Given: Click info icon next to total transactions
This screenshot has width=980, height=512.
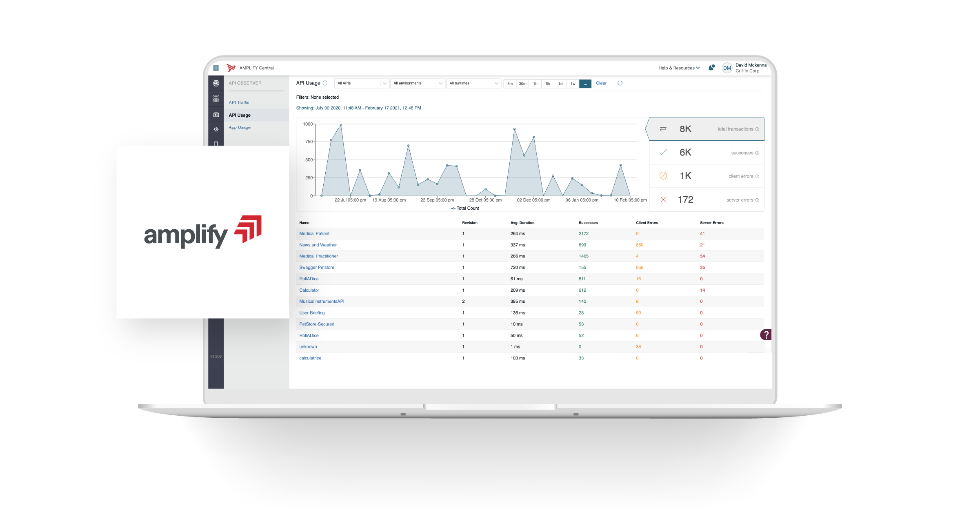Looking at the screenshot, I should coord(757,129).
